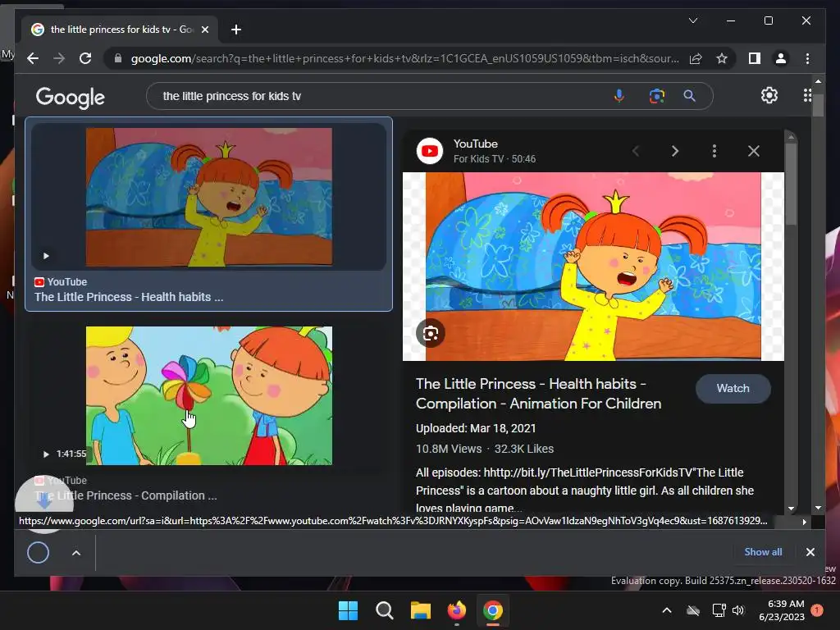The image size is (840, 630).
Task: Click the Chrome taskbar icon
Action: coord(493,610)
